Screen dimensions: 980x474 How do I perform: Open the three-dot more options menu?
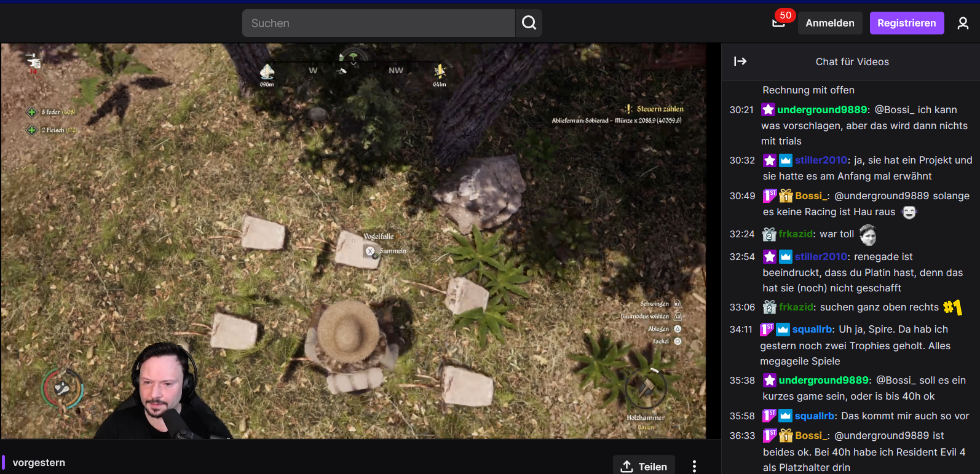pos(694,466)
